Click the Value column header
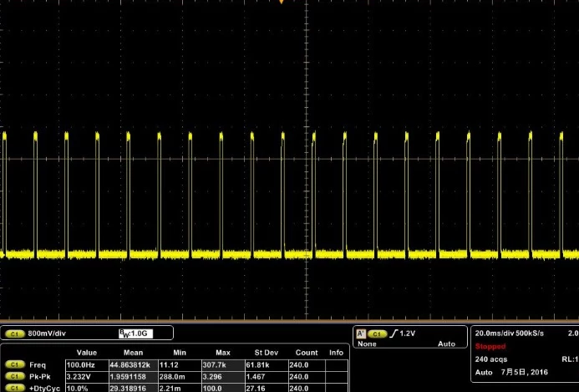The image size is (579, 392). (x=87, y=353)
